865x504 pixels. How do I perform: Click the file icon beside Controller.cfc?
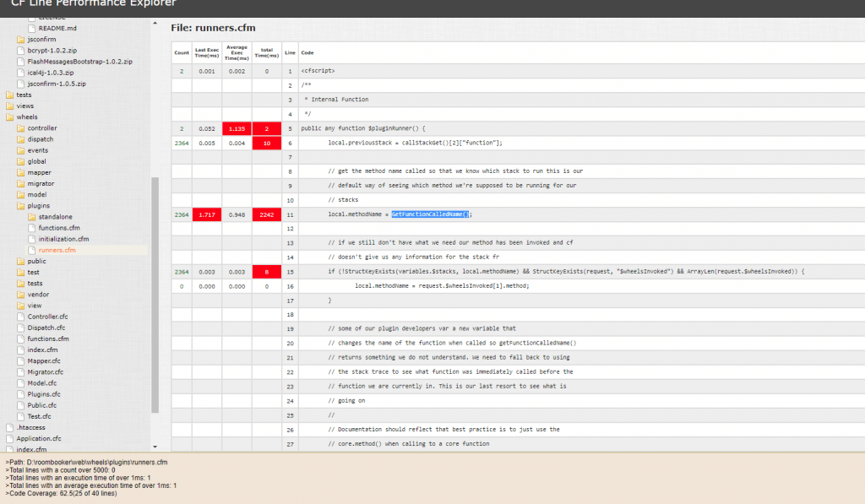20,317
